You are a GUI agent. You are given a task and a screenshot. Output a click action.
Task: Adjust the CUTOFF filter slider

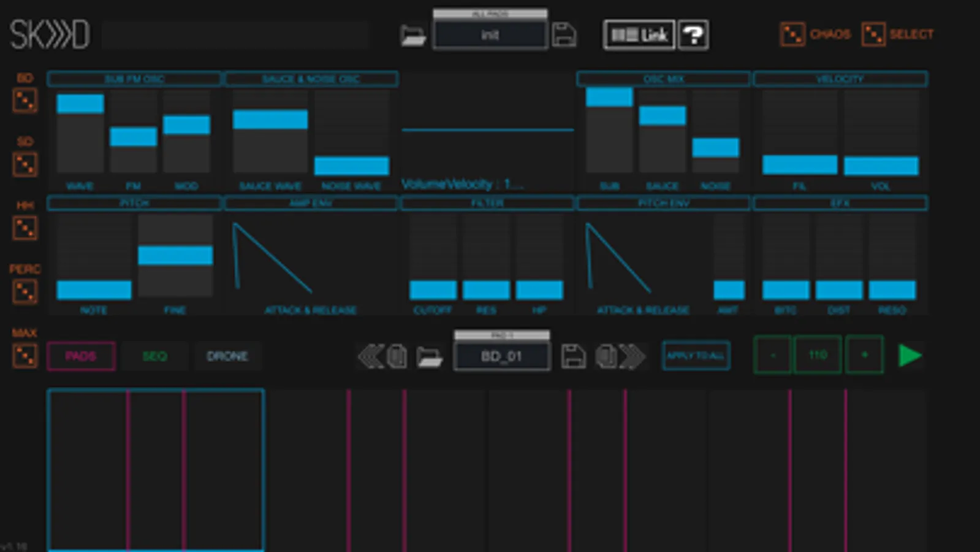tap(433, 256)
